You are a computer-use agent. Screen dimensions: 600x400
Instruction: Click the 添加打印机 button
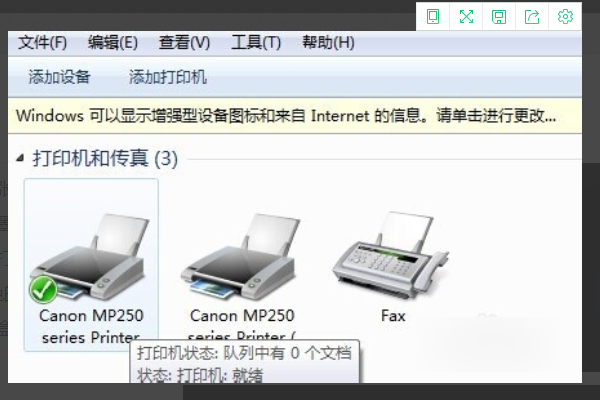168,77
